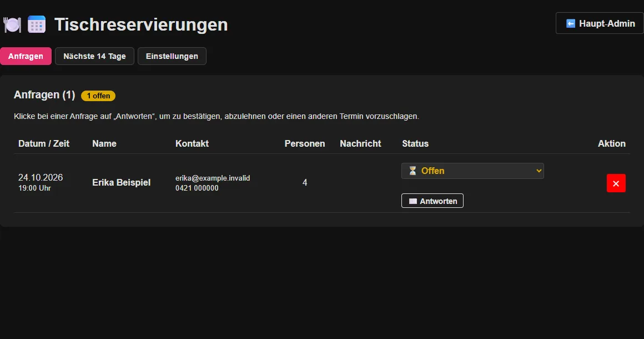Click the phone number 0421 000000
Screen dimensions: 644x339
click(197, 188)
